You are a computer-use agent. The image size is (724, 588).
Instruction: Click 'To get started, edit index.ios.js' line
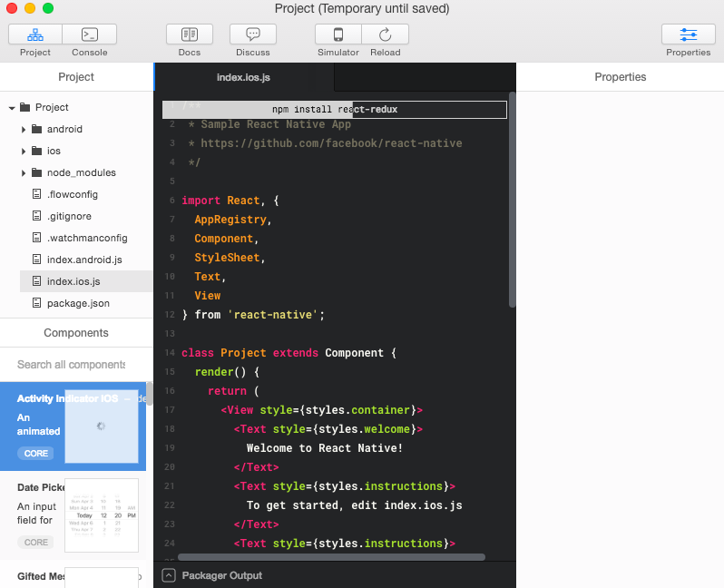[x=354, y=505]
